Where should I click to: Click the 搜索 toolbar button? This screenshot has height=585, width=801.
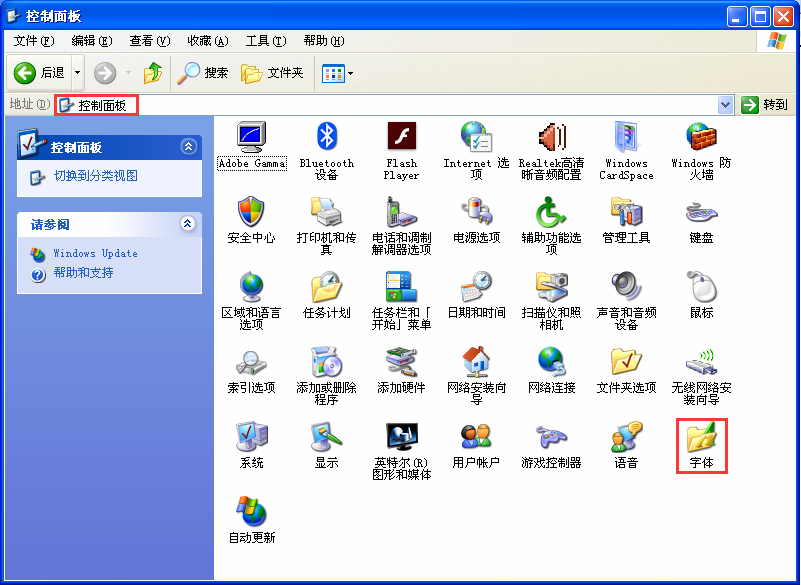click(x=202, y=73)
